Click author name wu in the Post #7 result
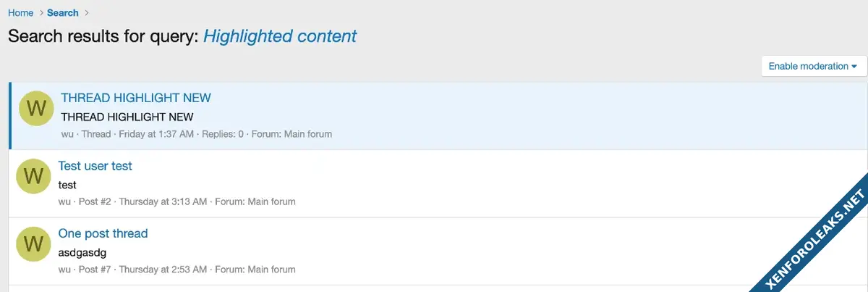This screenshot has height=292, width=868. point(64,270)
